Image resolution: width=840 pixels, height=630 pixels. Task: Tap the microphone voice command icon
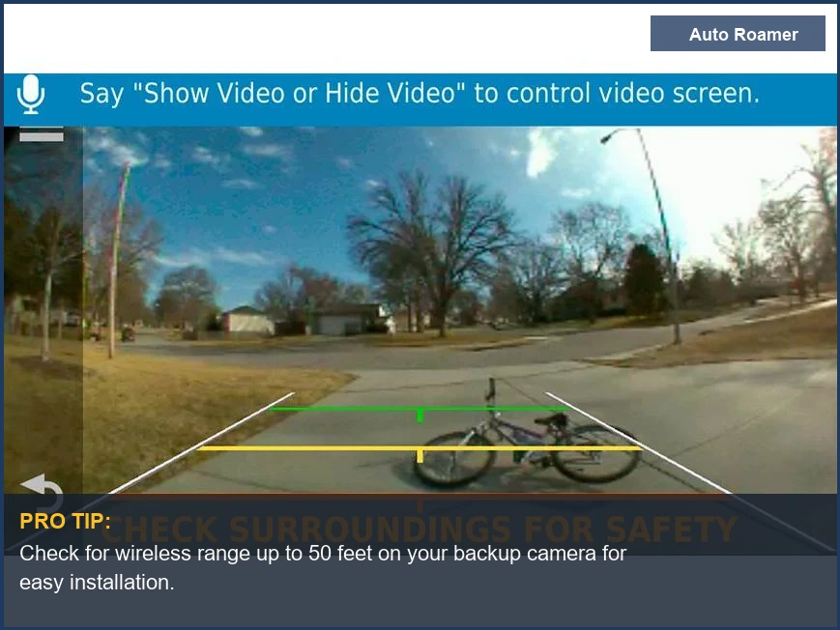31,95
